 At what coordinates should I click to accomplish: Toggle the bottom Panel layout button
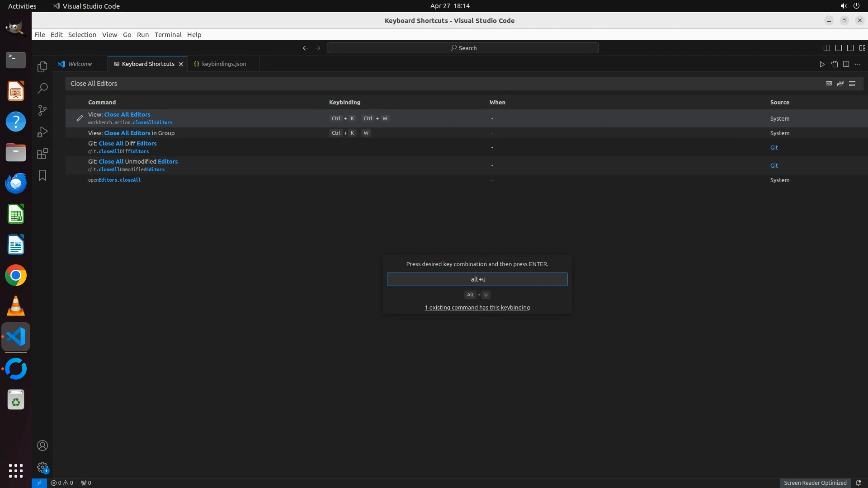(x=838, y=48)
